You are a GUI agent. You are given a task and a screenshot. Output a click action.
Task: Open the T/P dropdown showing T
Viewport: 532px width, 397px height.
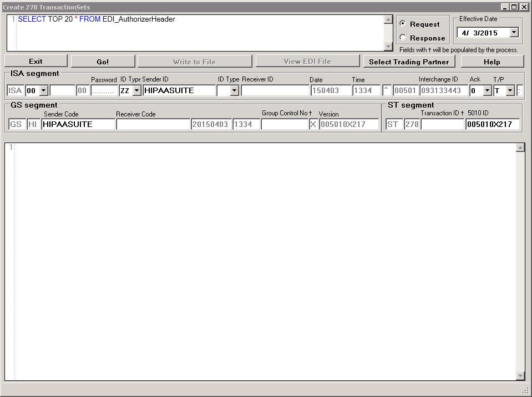tap(509, 90)
